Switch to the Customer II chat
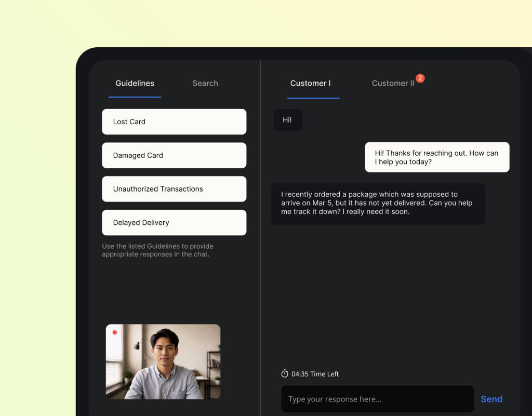Screen dimensions: 532x416 click(393, 84)
